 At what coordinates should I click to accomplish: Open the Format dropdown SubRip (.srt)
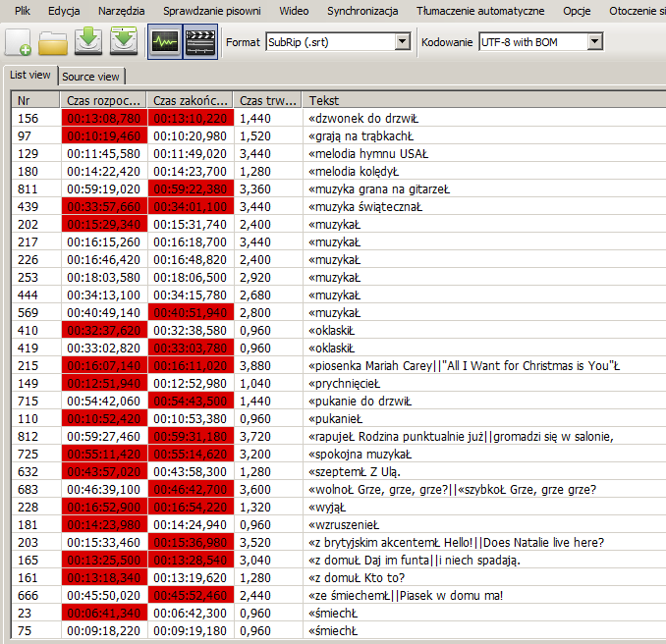(338, 42)
